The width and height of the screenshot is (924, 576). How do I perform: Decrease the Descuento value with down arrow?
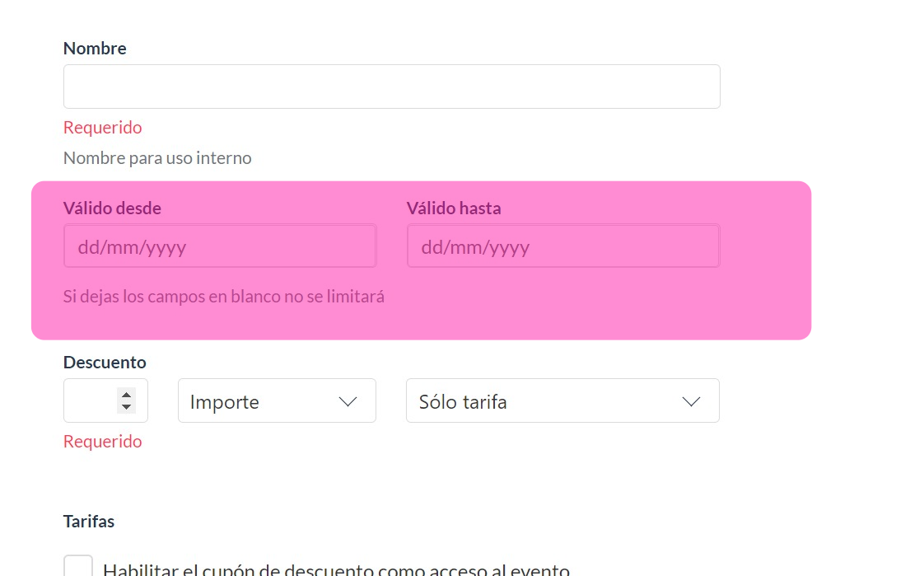coord(126,406)
